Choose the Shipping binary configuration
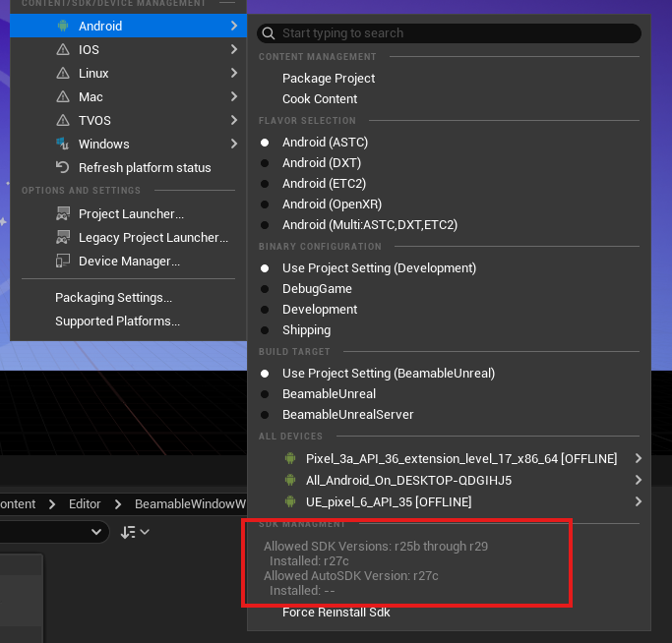Screen dimensions: 672x643 click(306, 330)
